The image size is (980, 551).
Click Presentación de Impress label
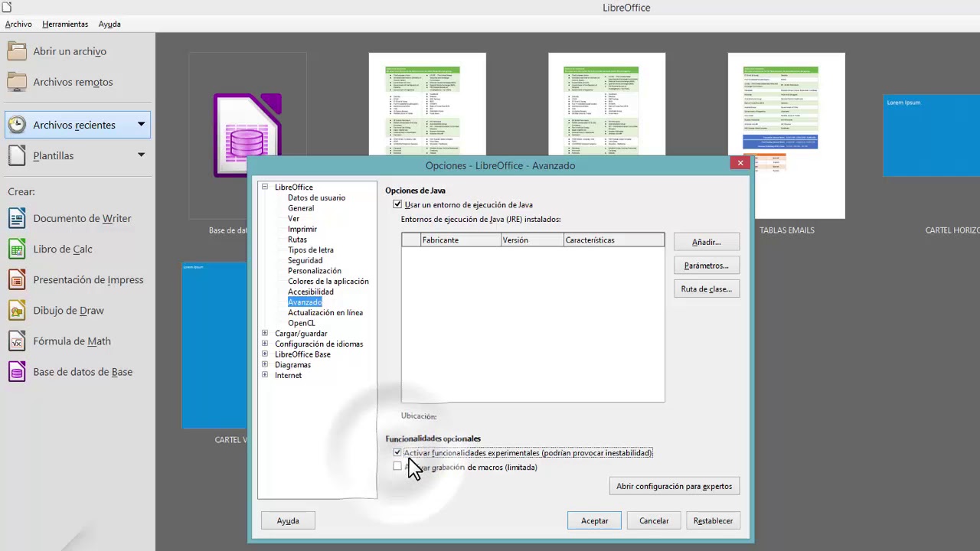88,279
